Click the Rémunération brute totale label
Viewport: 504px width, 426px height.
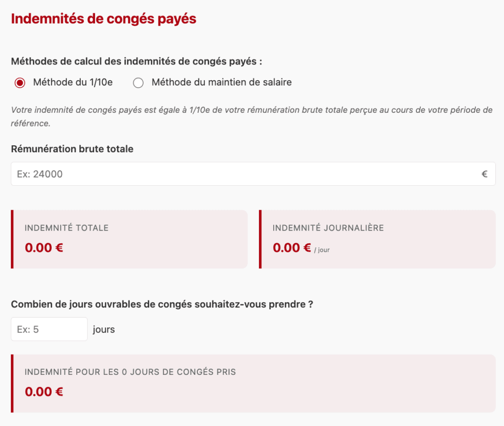pyautogui.click(x=71, y=149)
